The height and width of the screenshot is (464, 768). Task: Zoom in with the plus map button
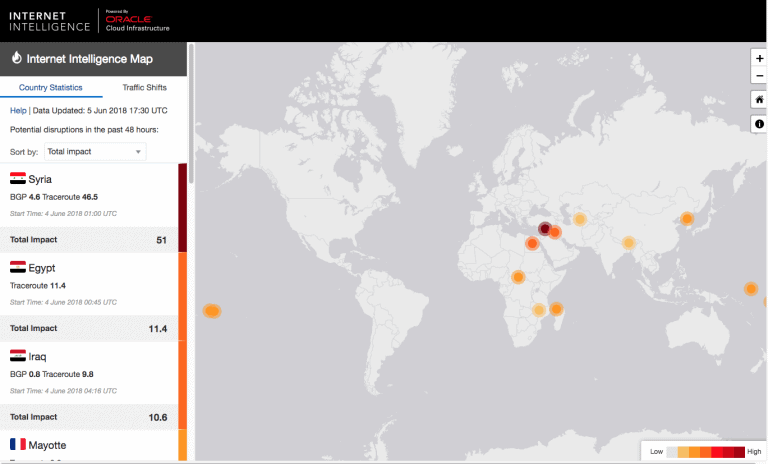pyautogui.click(x=759, y=58)
